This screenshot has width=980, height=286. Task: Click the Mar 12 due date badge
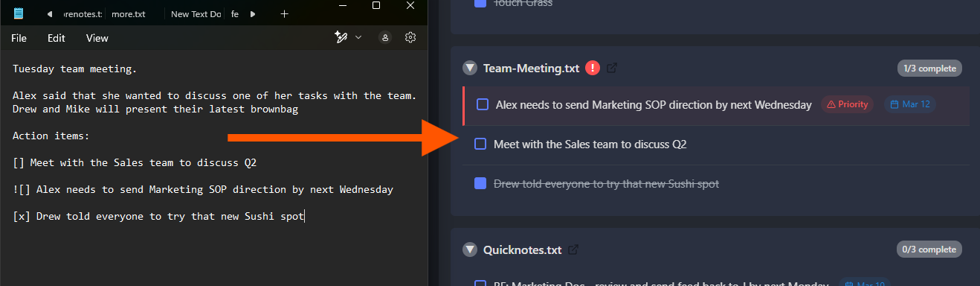[x=910, y=104]
